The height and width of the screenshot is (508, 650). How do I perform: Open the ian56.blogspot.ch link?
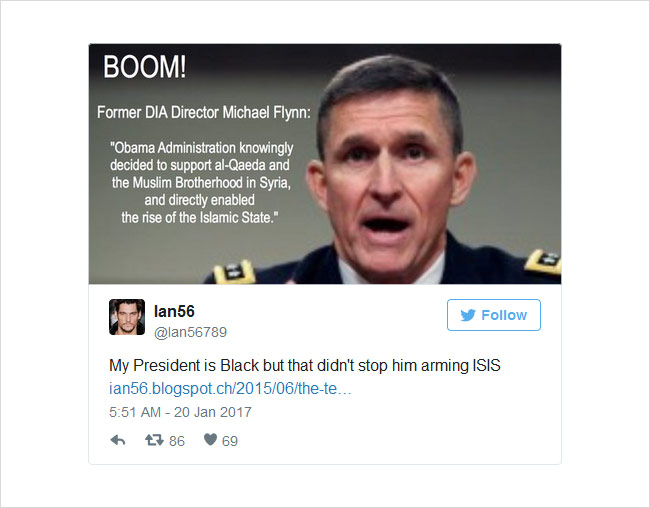pos(230,389)
